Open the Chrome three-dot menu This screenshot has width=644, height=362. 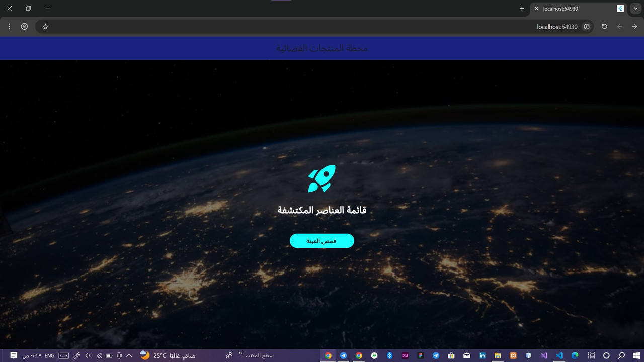(x=9, y=26)
